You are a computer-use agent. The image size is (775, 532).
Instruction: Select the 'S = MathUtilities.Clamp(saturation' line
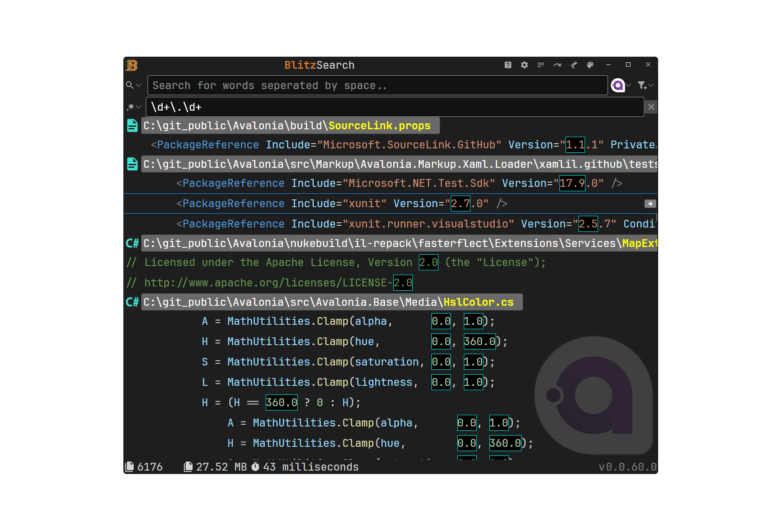tap(391, 362)
